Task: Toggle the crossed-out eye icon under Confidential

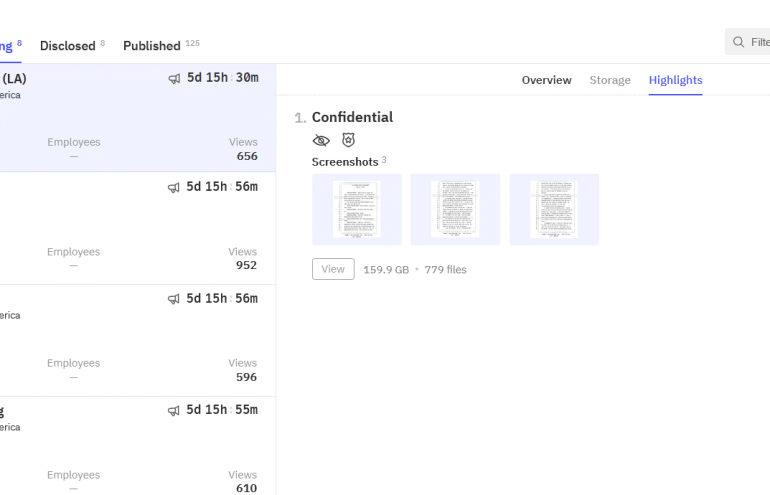Action: [x=321, y=141]
